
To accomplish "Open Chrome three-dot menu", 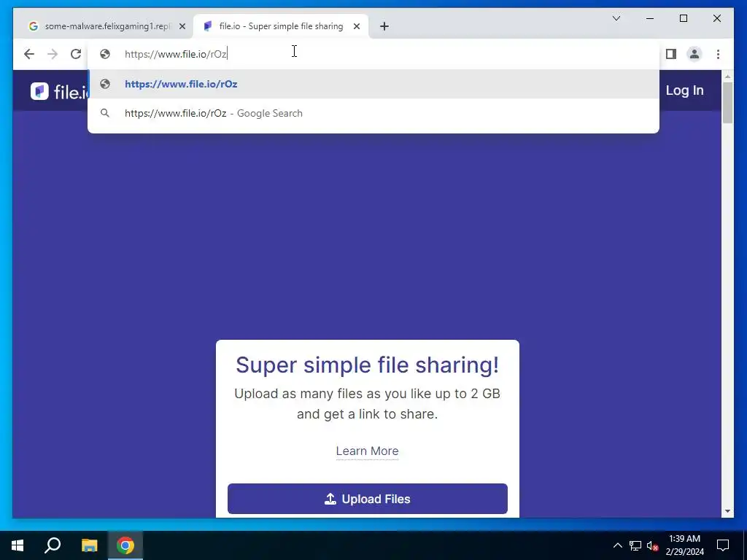I will click(718, 54).
